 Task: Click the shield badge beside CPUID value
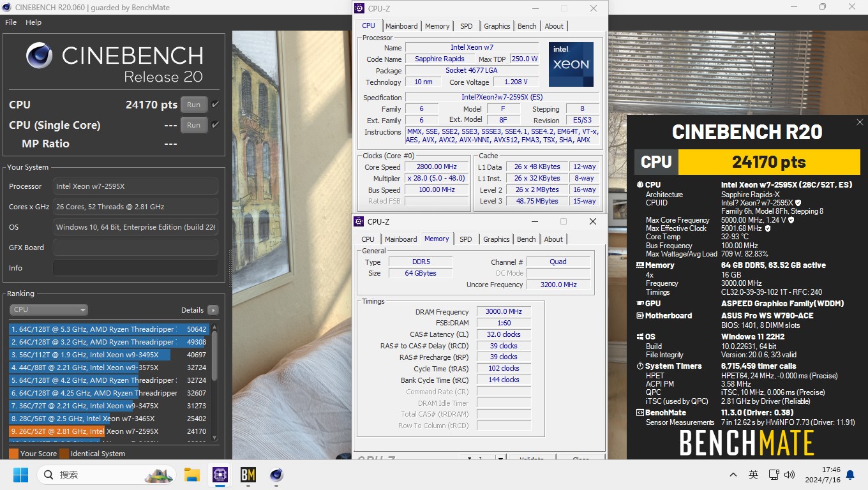click(798, 203)
